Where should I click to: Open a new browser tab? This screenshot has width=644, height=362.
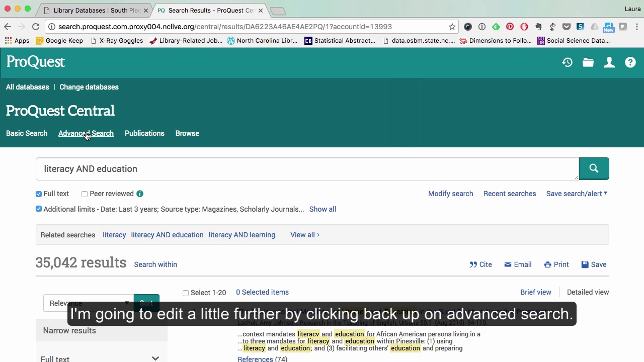(x=278, y=11)
